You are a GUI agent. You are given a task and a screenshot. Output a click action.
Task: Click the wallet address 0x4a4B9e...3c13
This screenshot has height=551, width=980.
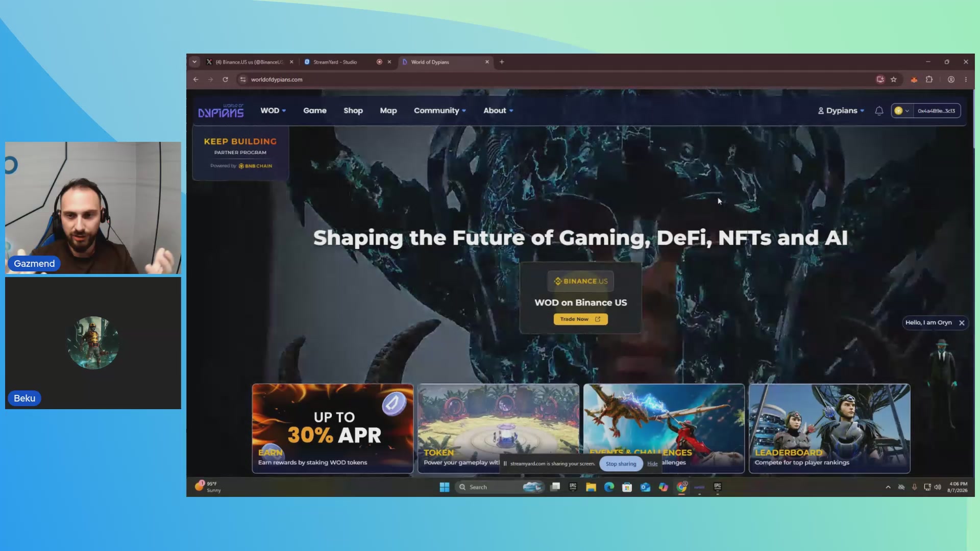[936, 111]
